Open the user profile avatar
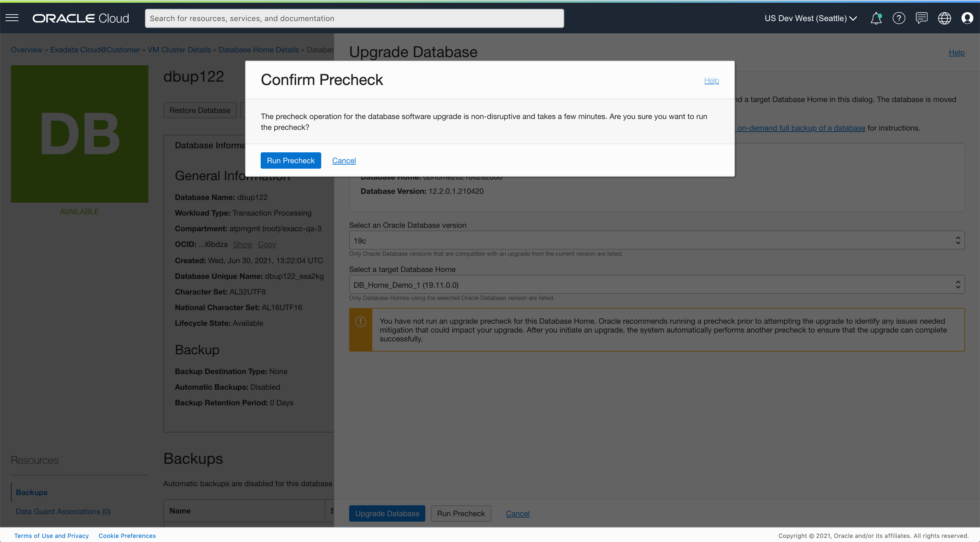 pyautogui.click(x=967, y=18)
